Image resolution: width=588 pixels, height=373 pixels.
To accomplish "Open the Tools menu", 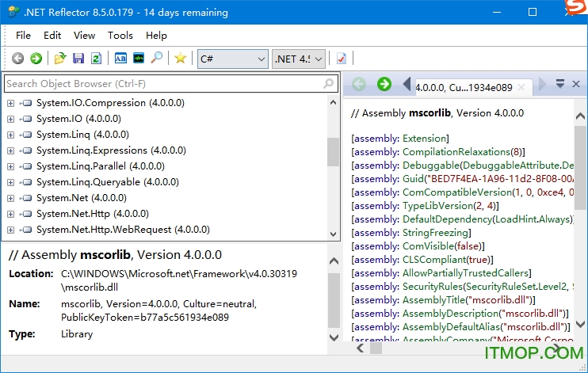I will pyautogui.click(x=120, y=35).
